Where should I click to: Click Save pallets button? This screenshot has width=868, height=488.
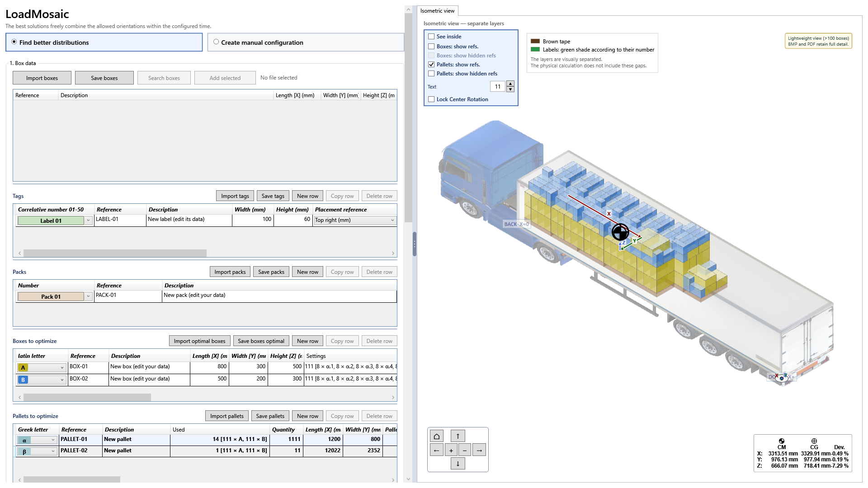click(x=270, y=416)
